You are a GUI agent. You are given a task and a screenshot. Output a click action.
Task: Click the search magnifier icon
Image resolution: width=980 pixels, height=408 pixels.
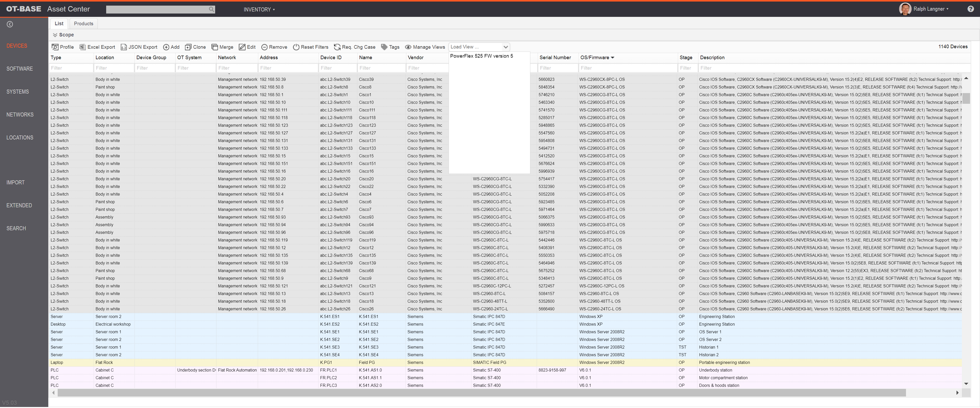point(212,9)
